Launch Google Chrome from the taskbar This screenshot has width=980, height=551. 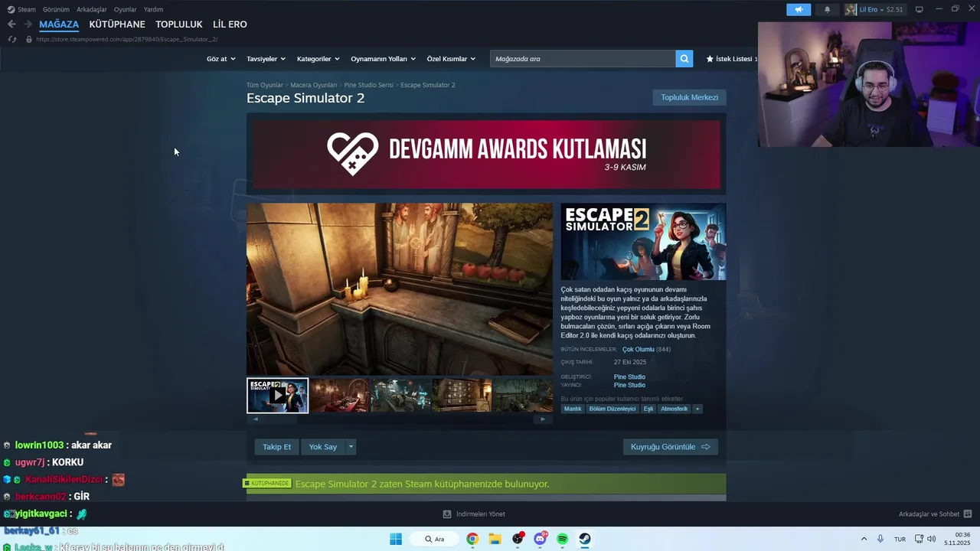click(472, 539)
